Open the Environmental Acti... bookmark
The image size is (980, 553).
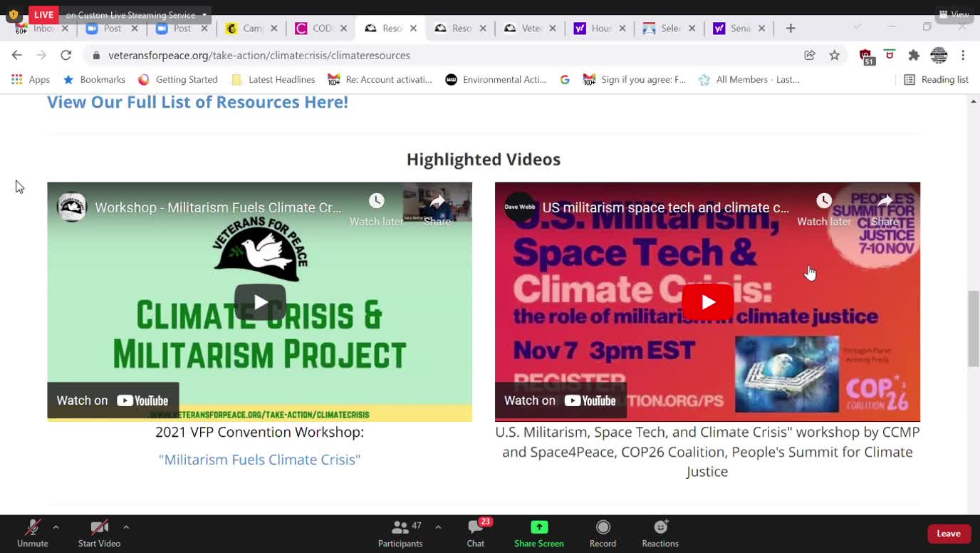click(x=496, y=80)
